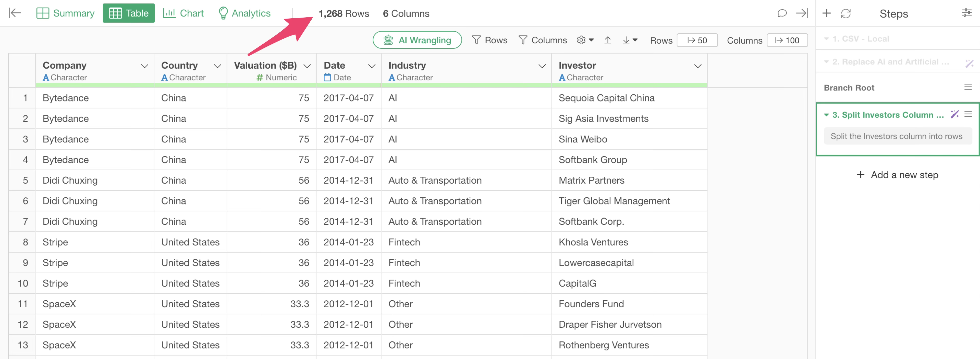Viewport: 980px width, 359px height.
Task: Select the Khosla Ventures cell
Action: coord(629,242)
